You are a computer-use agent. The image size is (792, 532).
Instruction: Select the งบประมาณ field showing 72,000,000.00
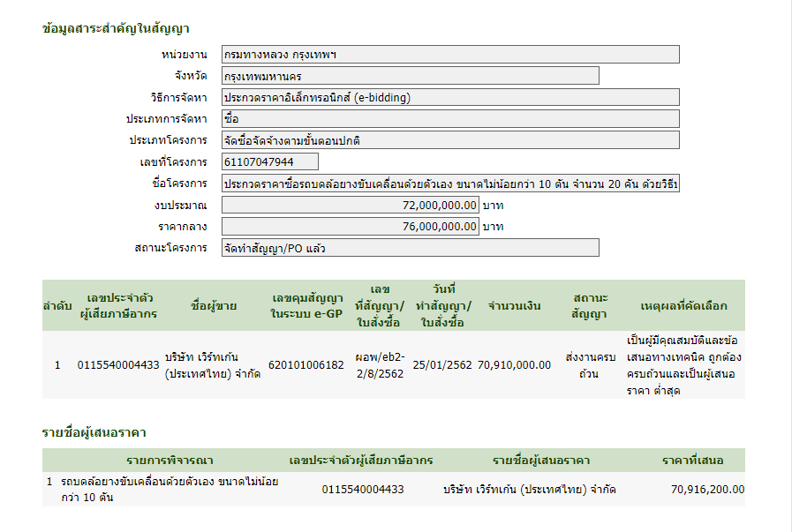[350, 205]
